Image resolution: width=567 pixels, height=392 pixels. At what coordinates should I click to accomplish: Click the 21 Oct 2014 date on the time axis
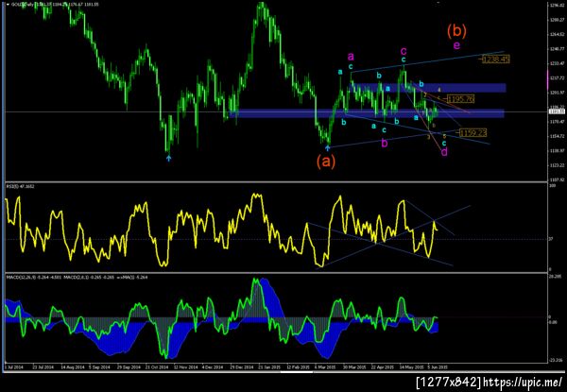click(157, 366)
